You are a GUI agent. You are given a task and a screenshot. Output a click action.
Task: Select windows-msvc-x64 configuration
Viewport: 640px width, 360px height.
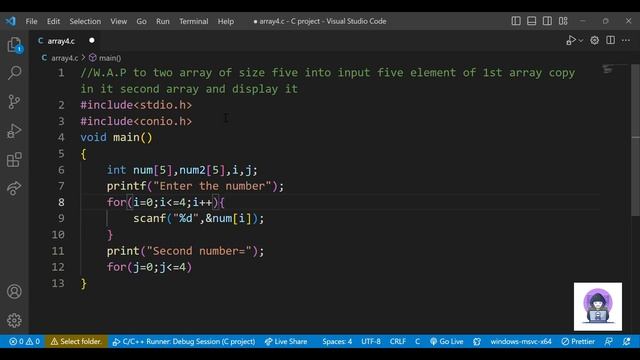point(521,341)
